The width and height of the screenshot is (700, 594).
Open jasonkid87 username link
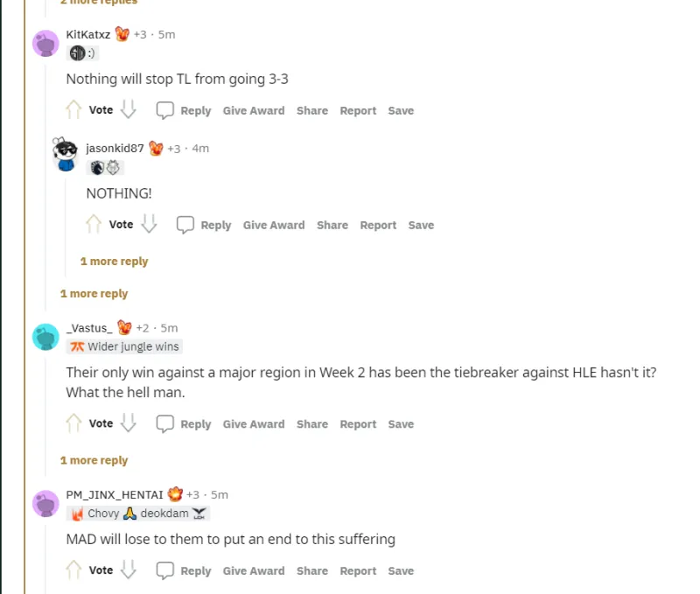coord(115,148)
